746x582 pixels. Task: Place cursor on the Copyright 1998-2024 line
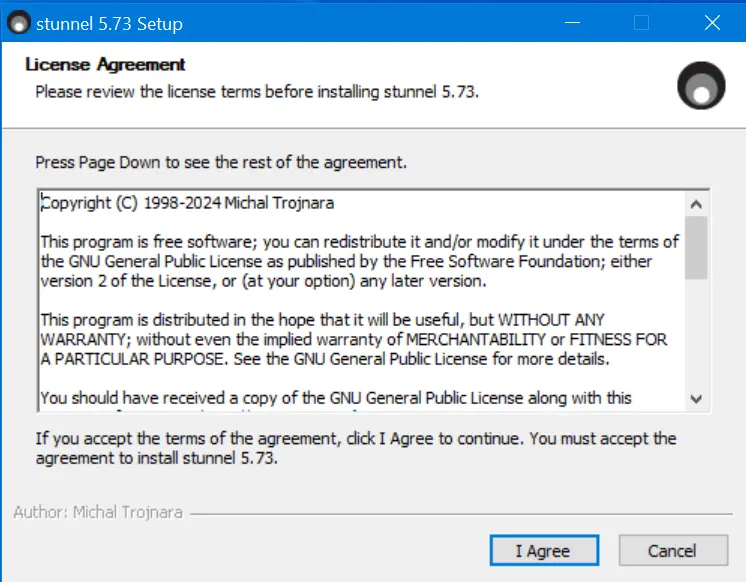click(x=187, y=203)
